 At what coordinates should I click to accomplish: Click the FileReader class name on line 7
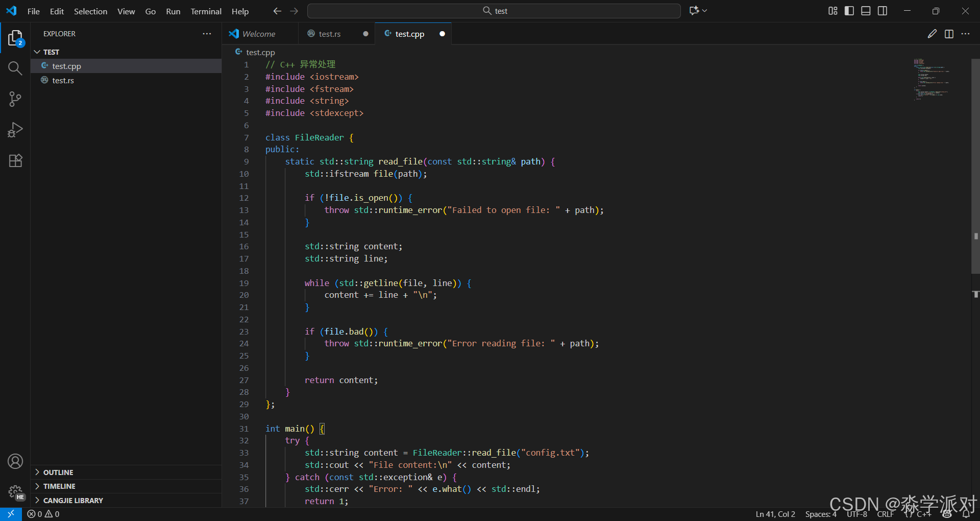click(320, 137)
